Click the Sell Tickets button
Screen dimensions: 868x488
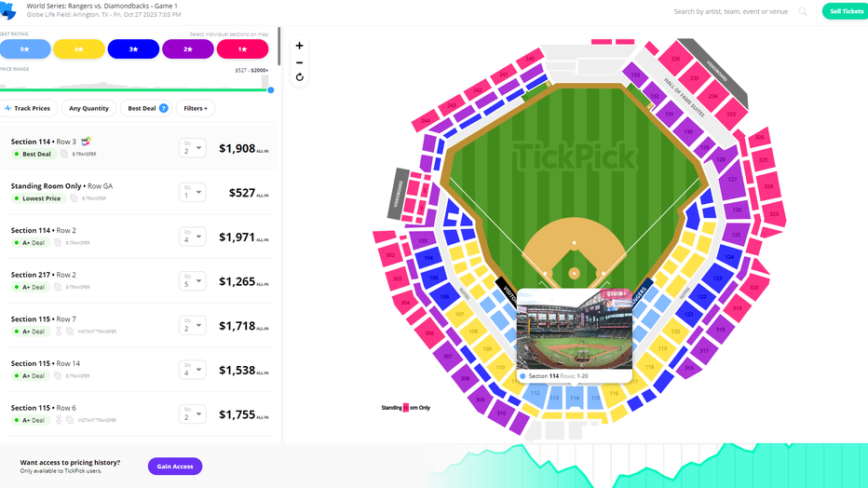click(x=845, y=11)
